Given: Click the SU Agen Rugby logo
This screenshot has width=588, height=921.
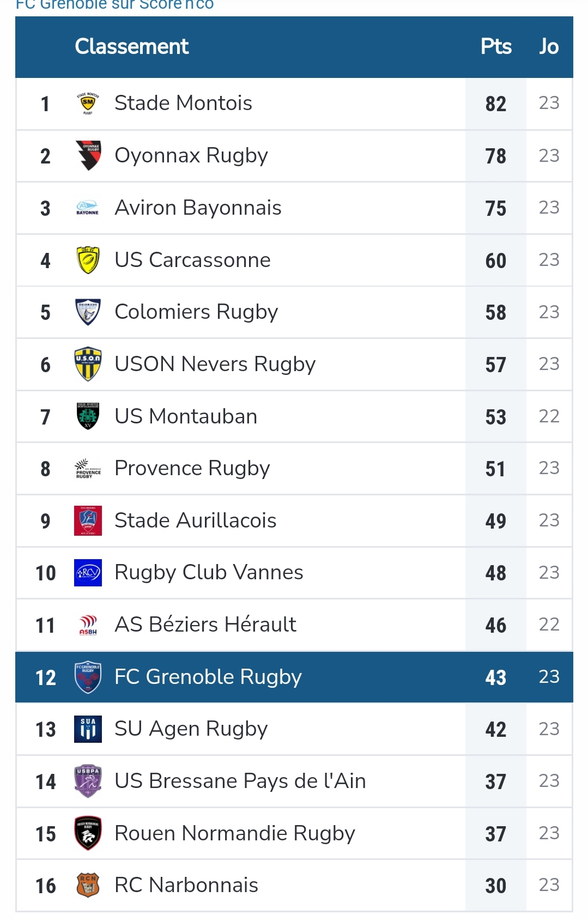Looking at the screenshot, I should [88, 729].
